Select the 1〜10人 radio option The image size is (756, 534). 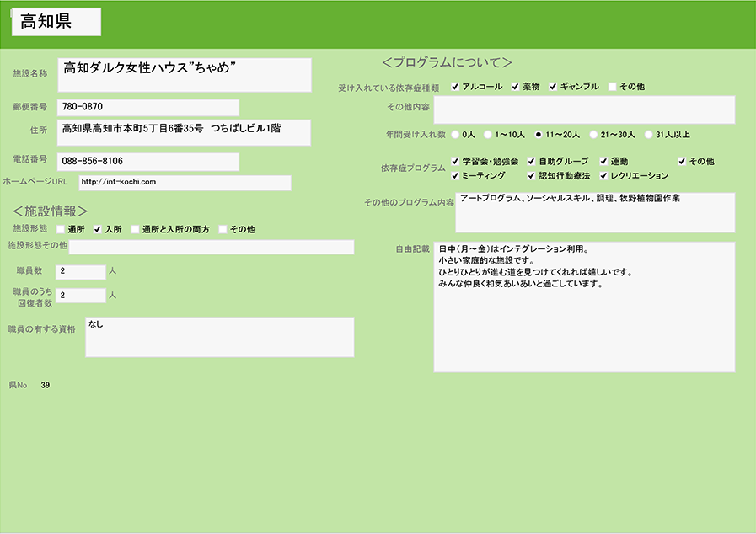[x=488, y=134]
